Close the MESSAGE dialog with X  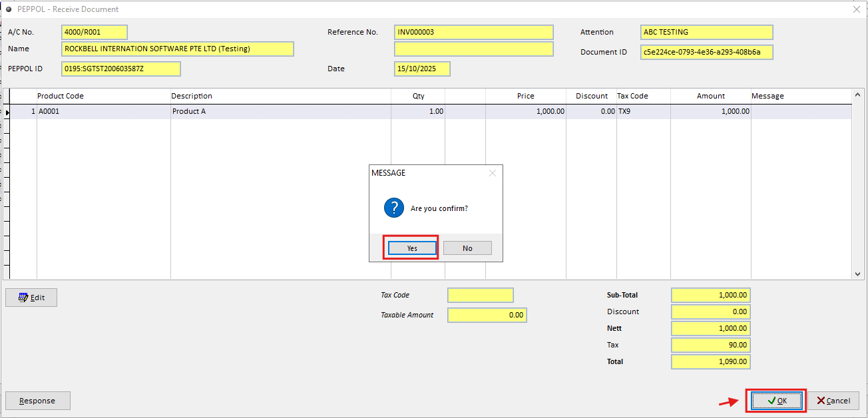click(x=493, y=173)
